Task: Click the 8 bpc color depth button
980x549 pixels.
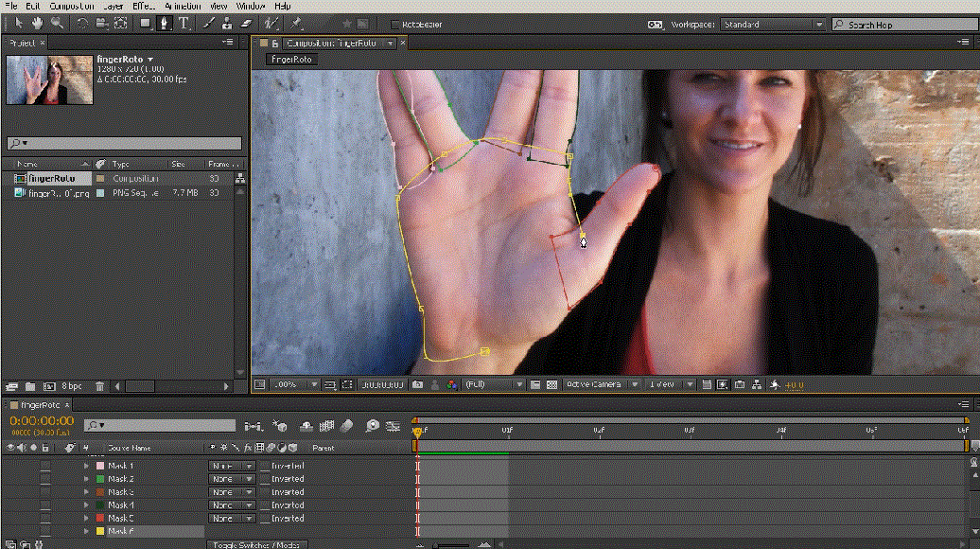Action: (x=72, y=386)
